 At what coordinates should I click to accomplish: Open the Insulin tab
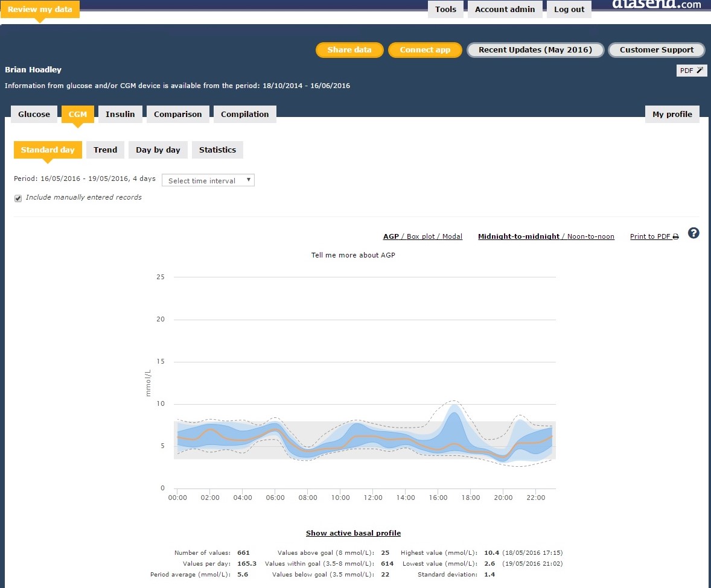tap(120, 114)
